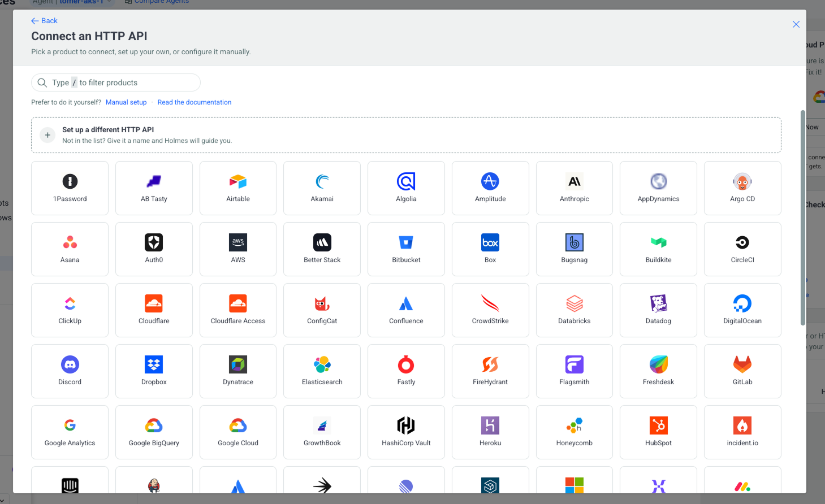The width and height of the screenshot is (825, 504).
Task: Select the Anthropic tile
Action: pos(575,188)
